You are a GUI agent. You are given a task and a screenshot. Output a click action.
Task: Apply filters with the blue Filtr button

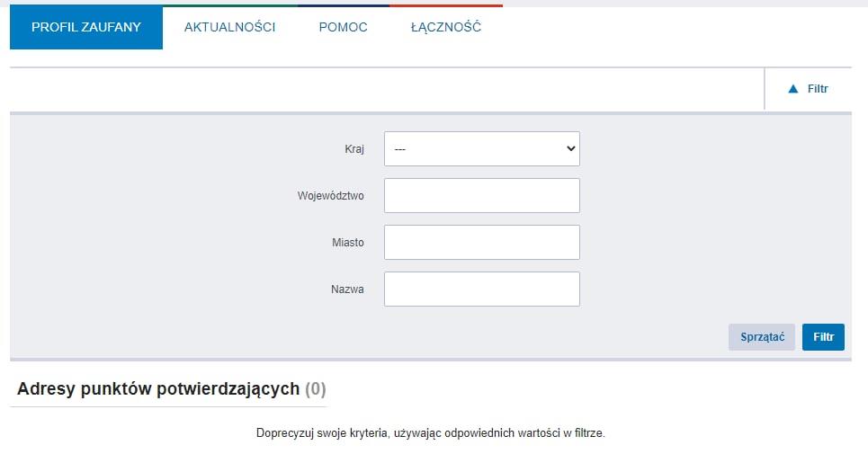tap(823, 337)
